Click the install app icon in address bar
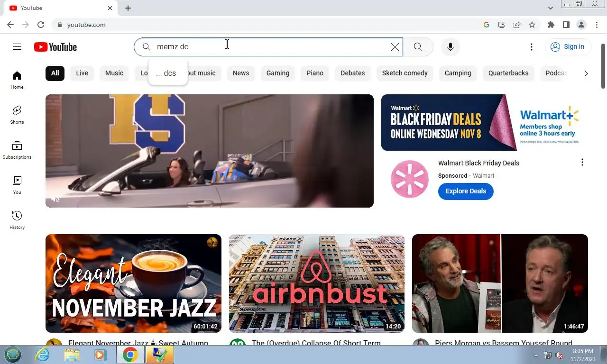607x364 pixels. point(502,25)
